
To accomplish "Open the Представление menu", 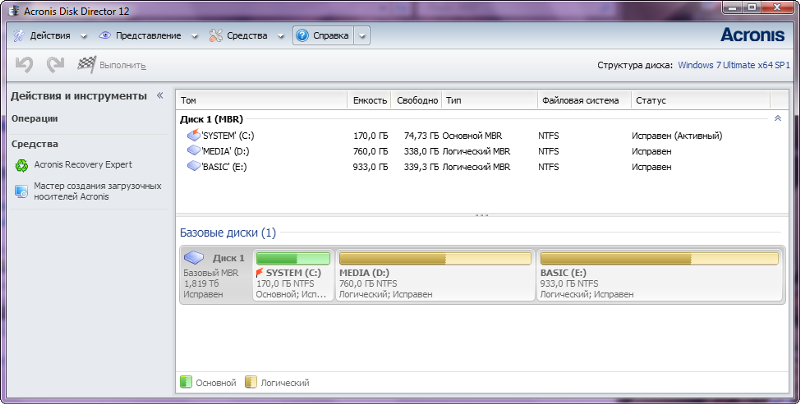I will tap(148, 36).
